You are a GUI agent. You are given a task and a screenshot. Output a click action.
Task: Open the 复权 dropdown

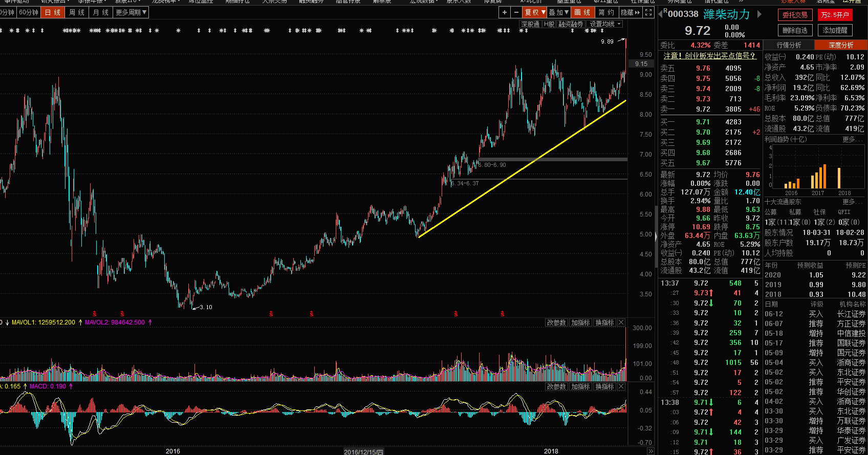[535, 12]
